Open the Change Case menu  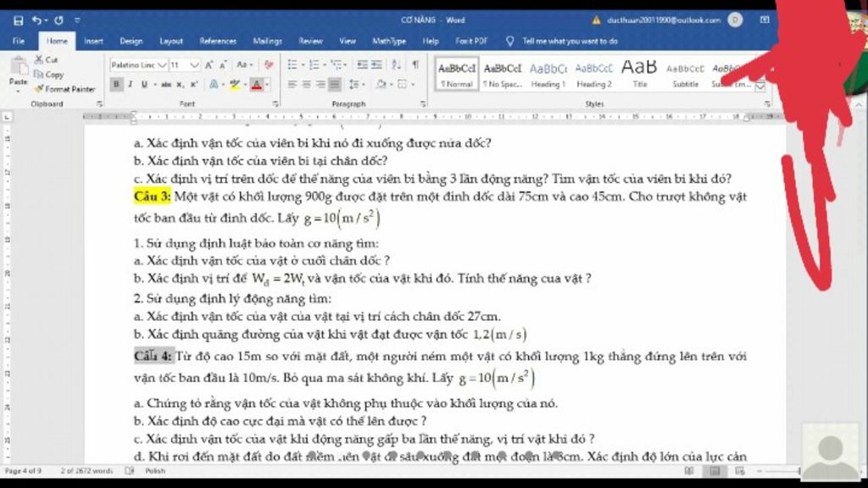coord(244,65)
